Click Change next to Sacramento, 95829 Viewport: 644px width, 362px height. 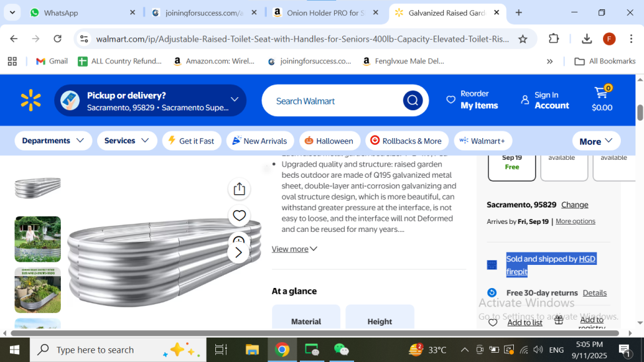coord(575,205)
